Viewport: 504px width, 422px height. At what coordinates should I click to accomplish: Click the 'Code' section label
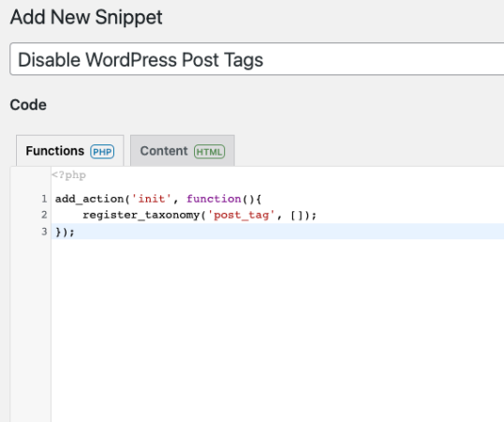(x=28, y=105)
